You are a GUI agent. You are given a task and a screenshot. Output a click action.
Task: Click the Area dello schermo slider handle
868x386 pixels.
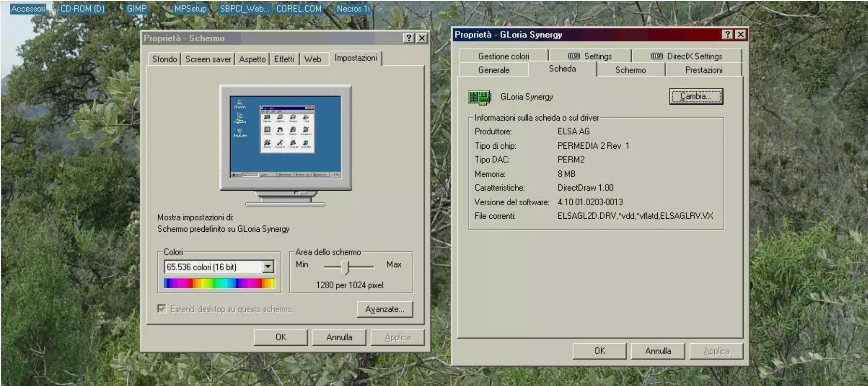[345, 268]
